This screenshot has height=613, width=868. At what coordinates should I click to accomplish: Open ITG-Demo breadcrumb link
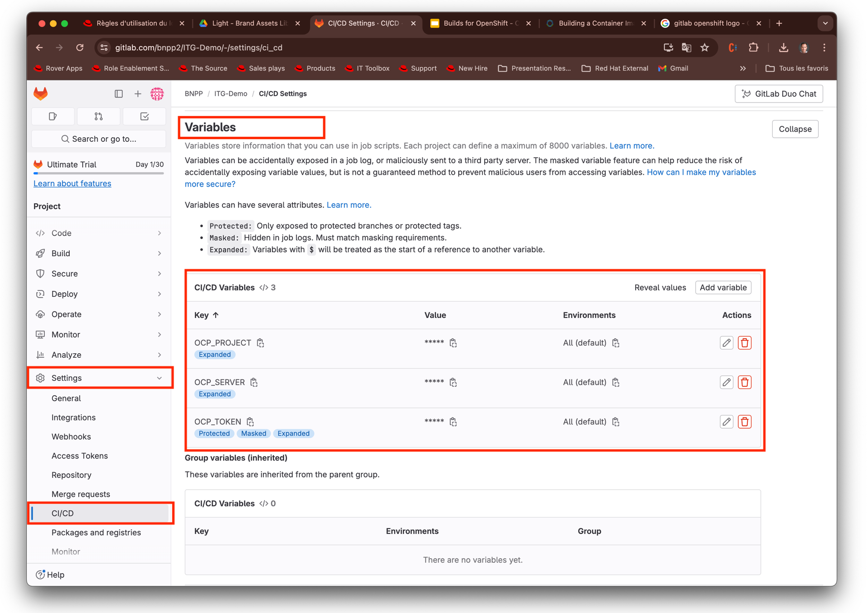point(231,94)
